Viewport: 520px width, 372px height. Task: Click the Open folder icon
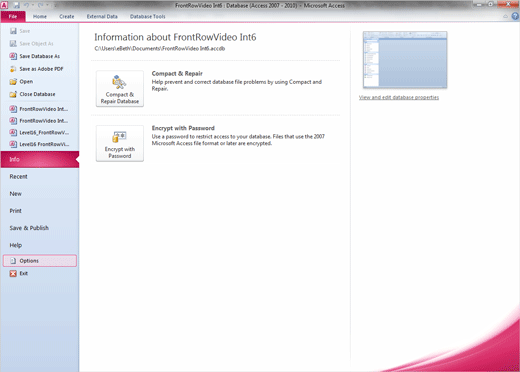point(13,82)
